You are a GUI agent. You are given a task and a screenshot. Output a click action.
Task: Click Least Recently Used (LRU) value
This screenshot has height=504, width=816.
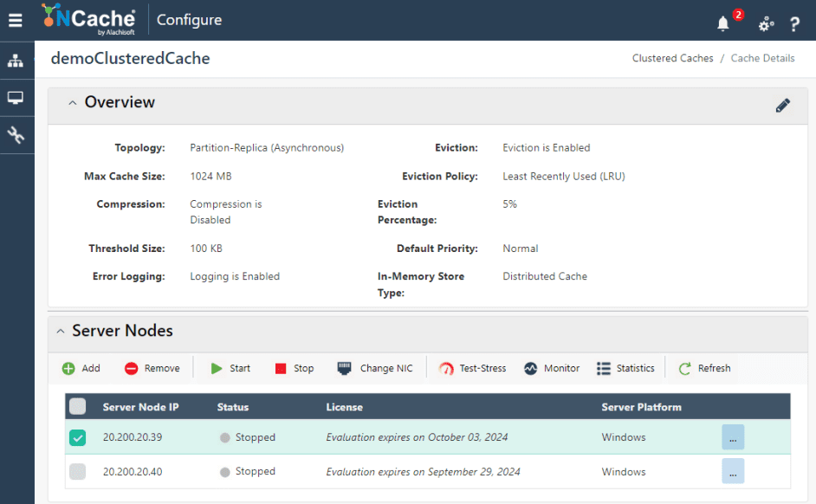tap(564, 177)
